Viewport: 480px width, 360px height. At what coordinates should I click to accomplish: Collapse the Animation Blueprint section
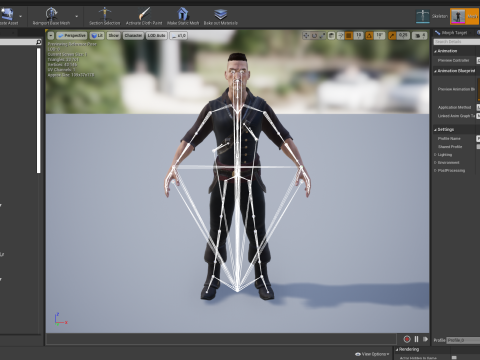pos(435,71)
